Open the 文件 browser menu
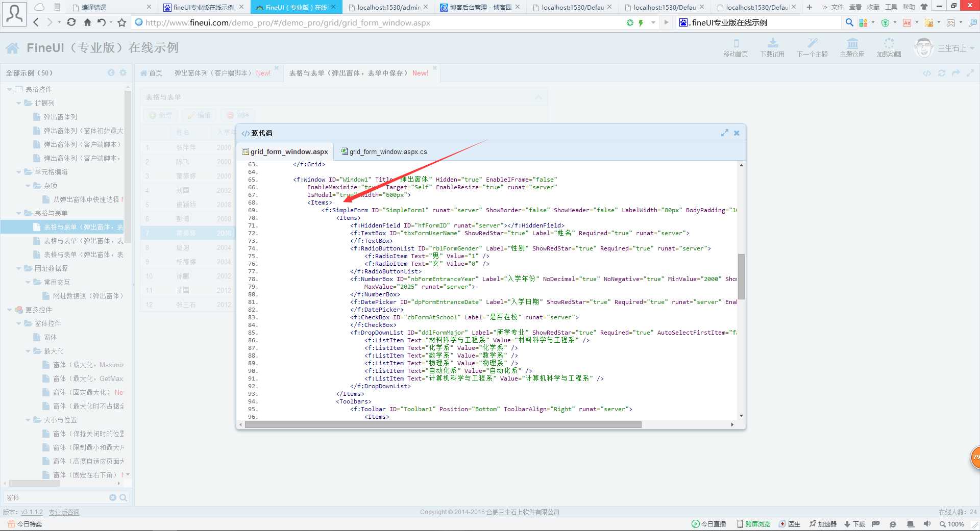The height and width of the screenshot is (531, 980). tap(838, 7)
